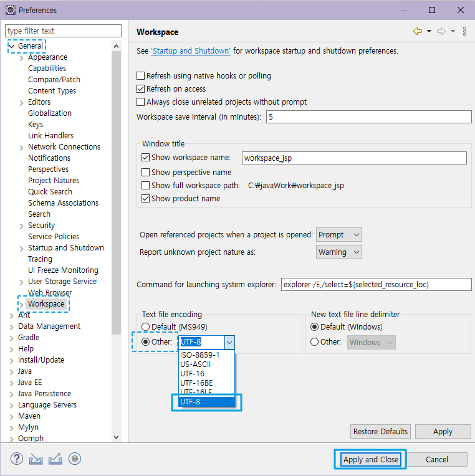475x476 pixels.
Task: Open the Warning project nature dropdown
Action: pyautogui.click(x=339, y=252)
